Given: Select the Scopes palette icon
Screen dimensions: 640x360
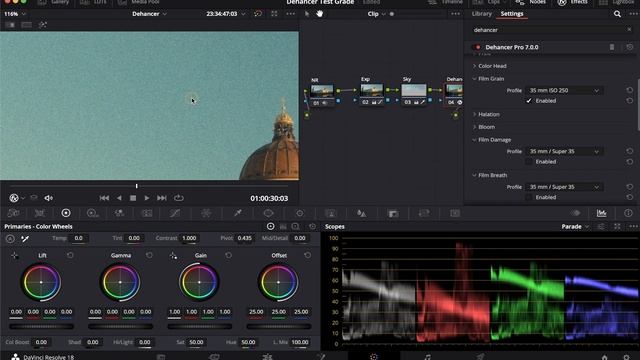Looking at the screenshot, I should (x=602, y=213).
